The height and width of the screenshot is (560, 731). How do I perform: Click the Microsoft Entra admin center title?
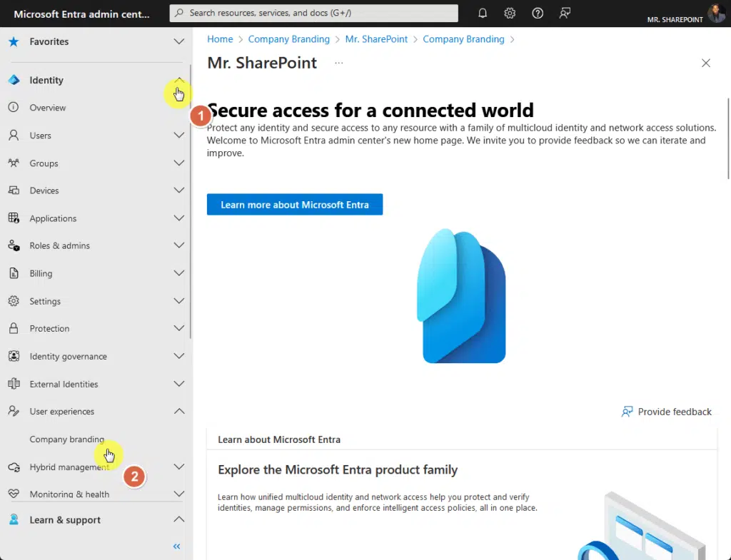81,14
